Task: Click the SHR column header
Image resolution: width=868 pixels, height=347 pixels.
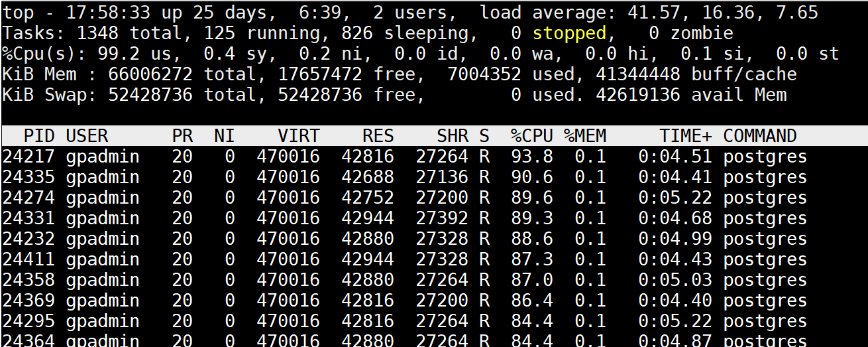Action: tap(453, 136)
